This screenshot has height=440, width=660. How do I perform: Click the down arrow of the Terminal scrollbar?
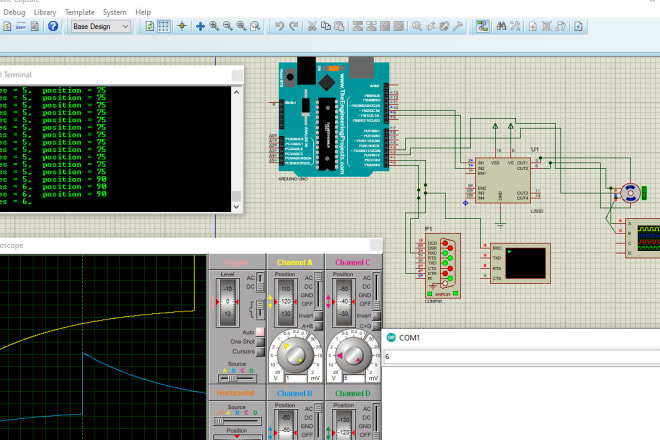point(237,207)
